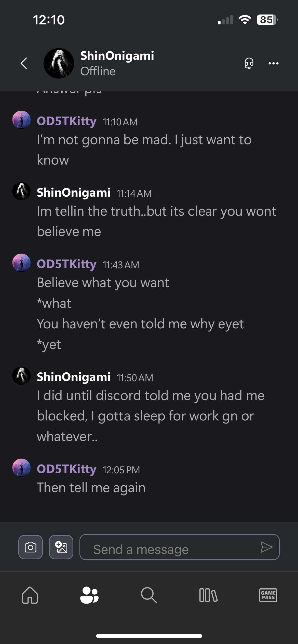The image size is (298, 644).
Task: Open the Search tab
Action: tap(149, 595)
